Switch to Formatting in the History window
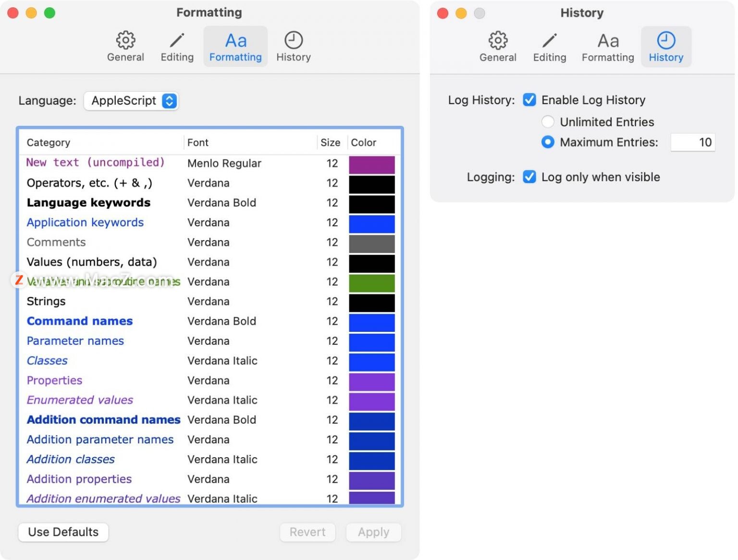 tap(608, 47)
